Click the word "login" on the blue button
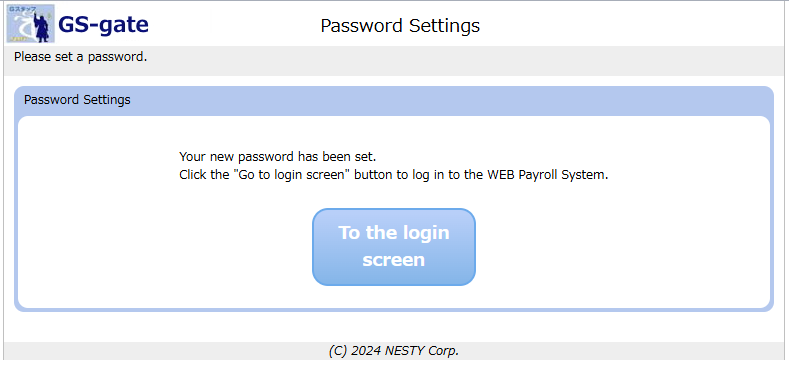This screenshot has height=387, width=789. [422, 233]
